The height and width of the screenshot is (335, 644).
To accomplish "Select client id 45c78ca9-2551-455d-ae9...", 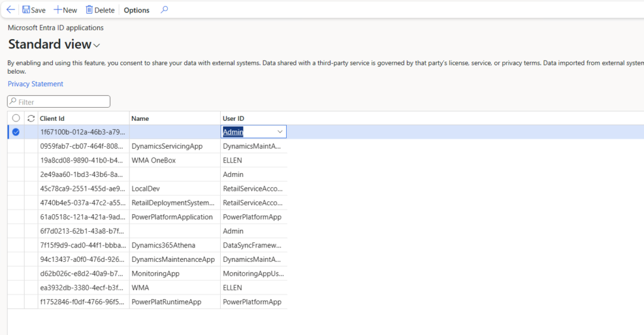I will [x=84, y=189].
